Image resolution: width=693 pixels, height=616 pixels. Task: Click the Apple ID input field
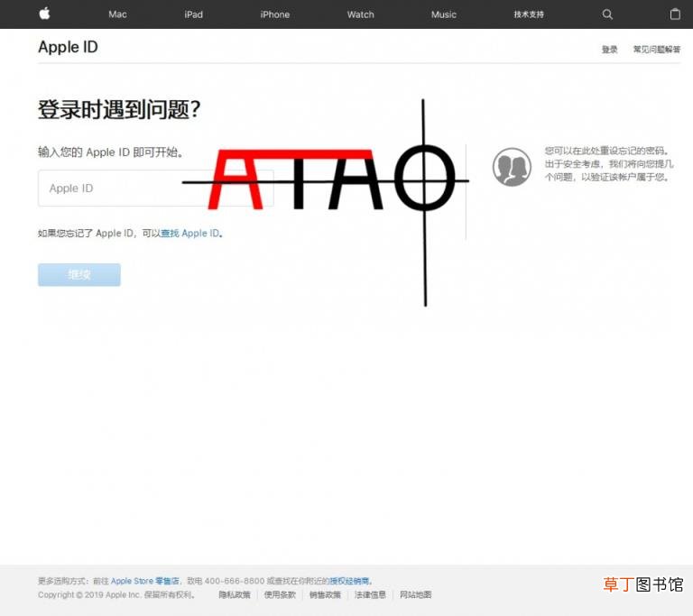pos(155,188)
